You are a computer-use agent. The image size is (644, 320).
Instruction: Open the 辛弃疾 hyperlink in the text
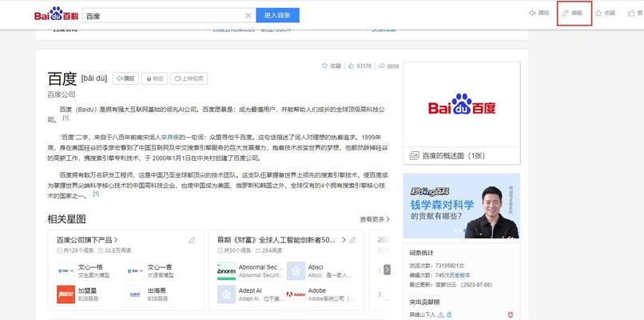coord(169,137)
